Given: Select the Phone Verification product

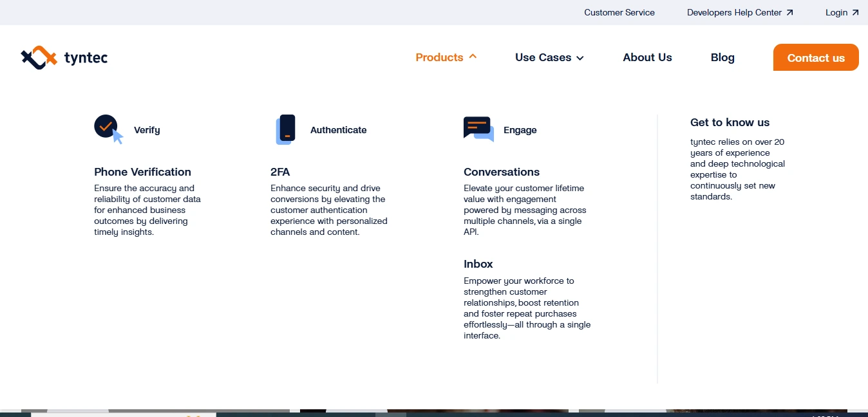Looking at the screenshot, I should tap(142, 172).
